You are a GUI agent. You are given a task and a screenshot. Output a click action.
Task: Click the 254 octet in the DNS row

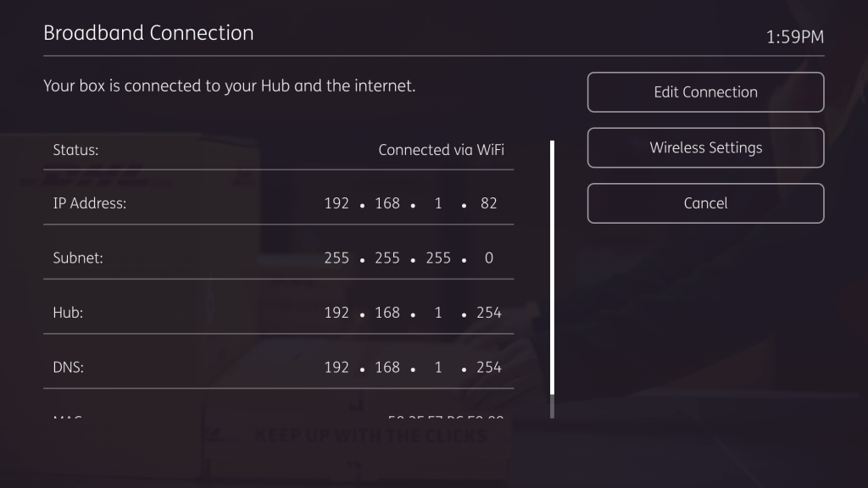(489, 368)
